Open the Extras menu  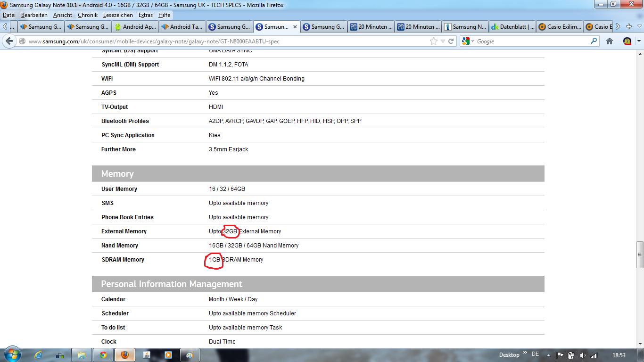click(146, 15)
